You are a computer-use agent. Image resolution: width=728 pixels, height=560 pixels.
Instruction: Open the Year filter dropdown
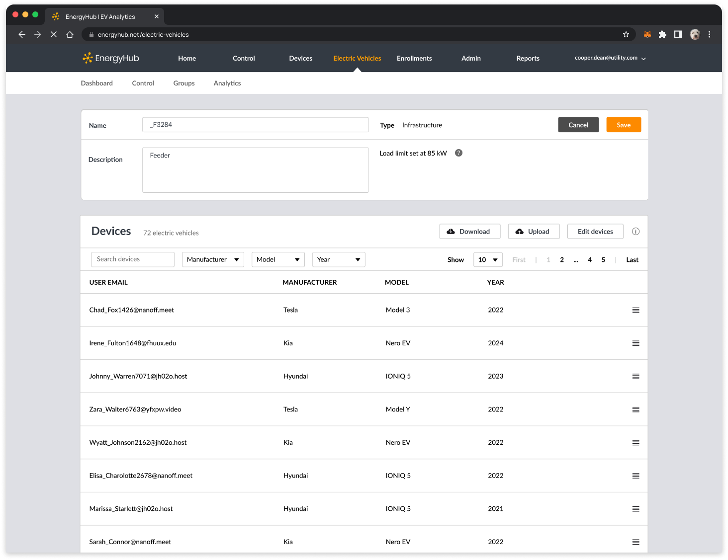[x=339, y=259]
